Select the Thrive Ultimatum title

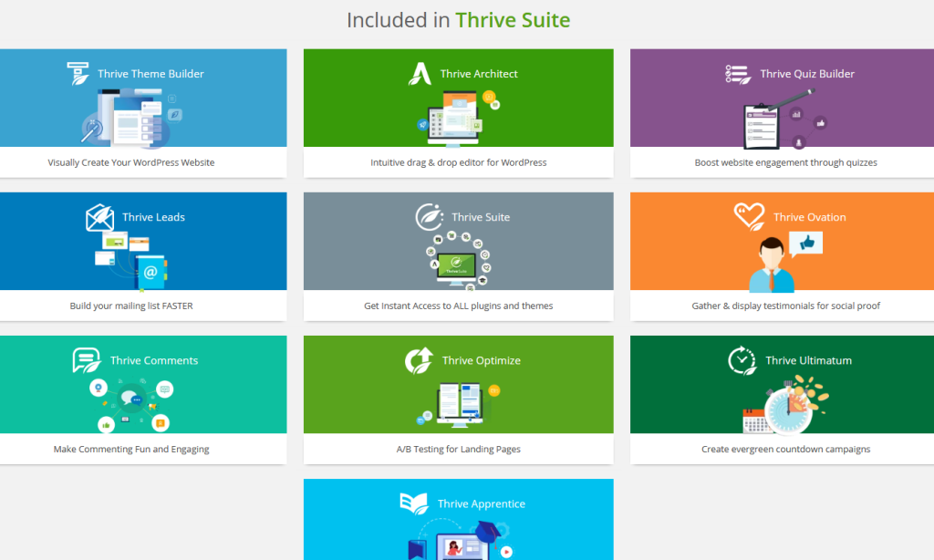point(808,360)
